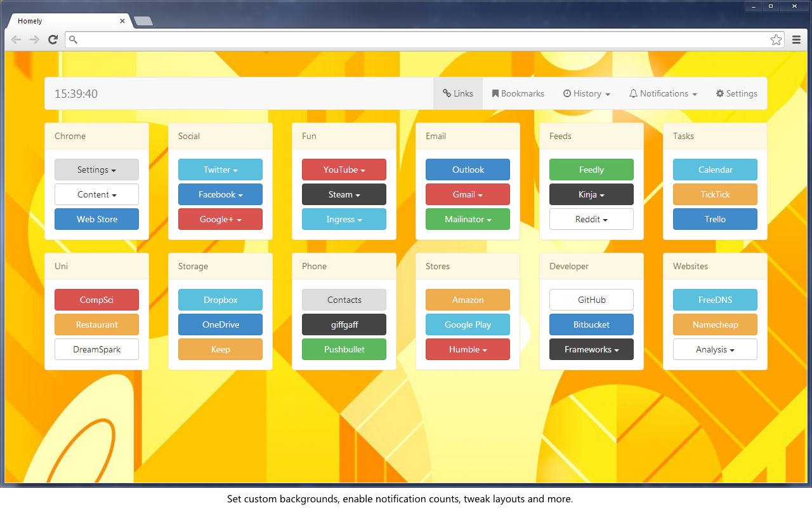Expand the Google+ dropdown
The width and height of the screenshot is (812, 508).
point(220,219)
